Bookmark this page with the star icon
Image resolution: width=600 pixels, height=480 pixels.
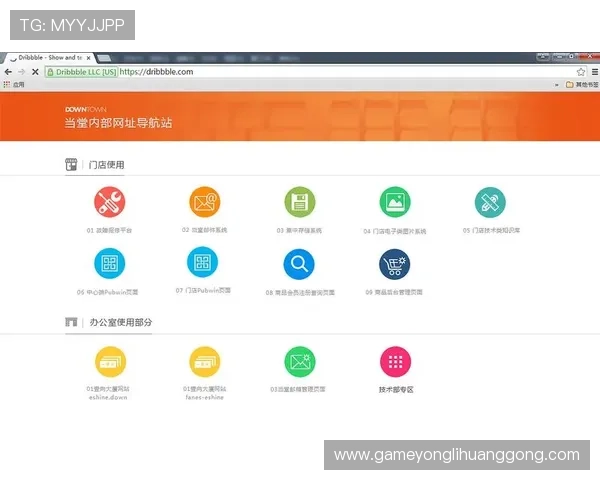(x=581, y=72)
